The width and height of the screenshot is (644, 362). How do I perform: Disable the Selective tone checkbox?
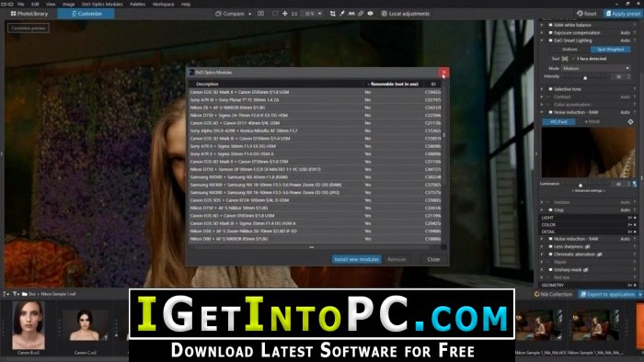550,89
